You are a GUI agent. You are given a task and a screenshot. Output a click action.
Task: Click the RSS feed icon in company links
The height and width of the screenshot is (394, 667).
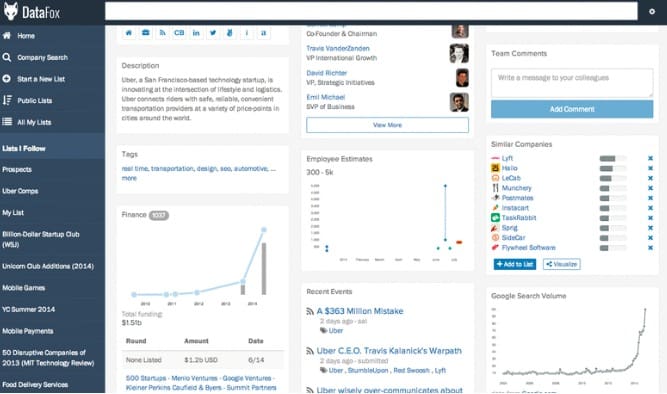(162, 33)
